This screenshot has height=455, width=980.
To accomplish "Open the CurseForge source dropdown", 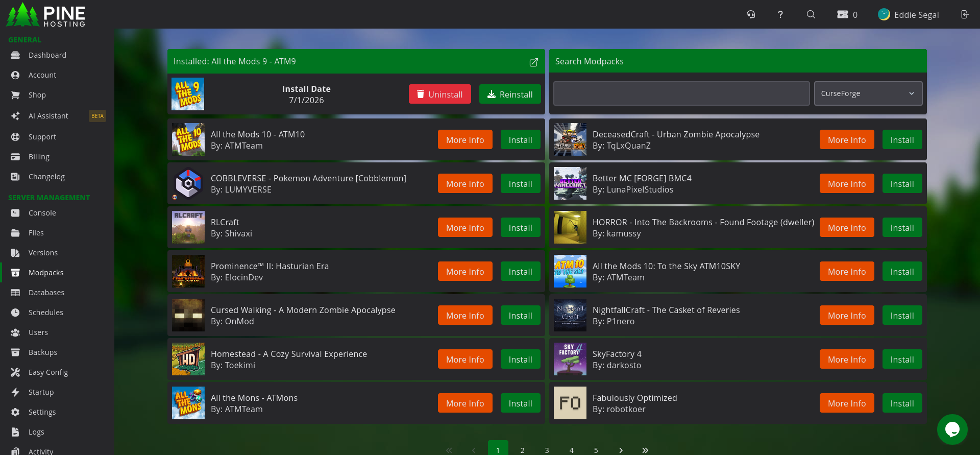I will pyautogui.click(x=868, y=93).
